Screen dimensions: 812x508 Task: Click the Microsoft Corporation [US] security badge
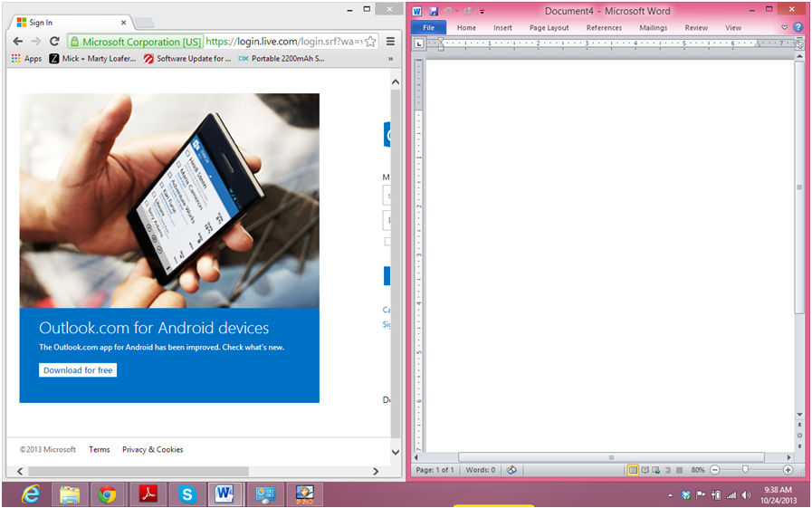(x=137, y=42)
